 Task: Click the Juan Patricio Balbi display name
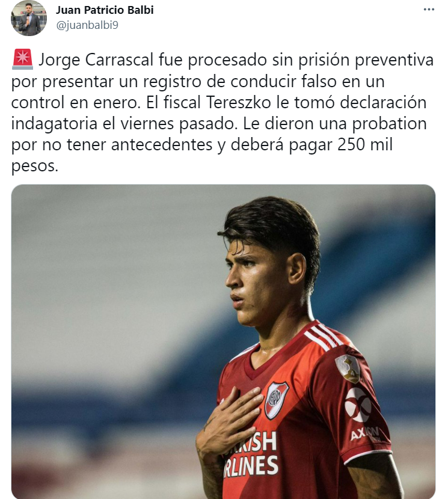click(x=105, y=10)
